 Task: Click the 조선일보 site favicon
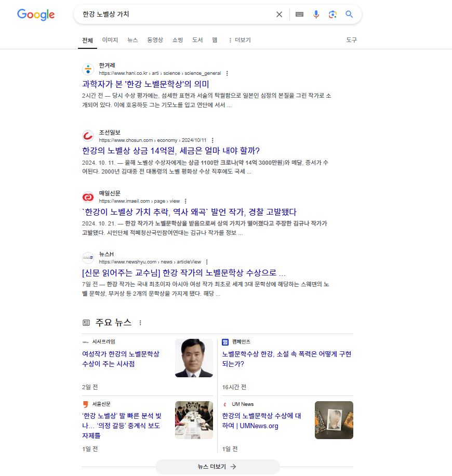point(88,136)
